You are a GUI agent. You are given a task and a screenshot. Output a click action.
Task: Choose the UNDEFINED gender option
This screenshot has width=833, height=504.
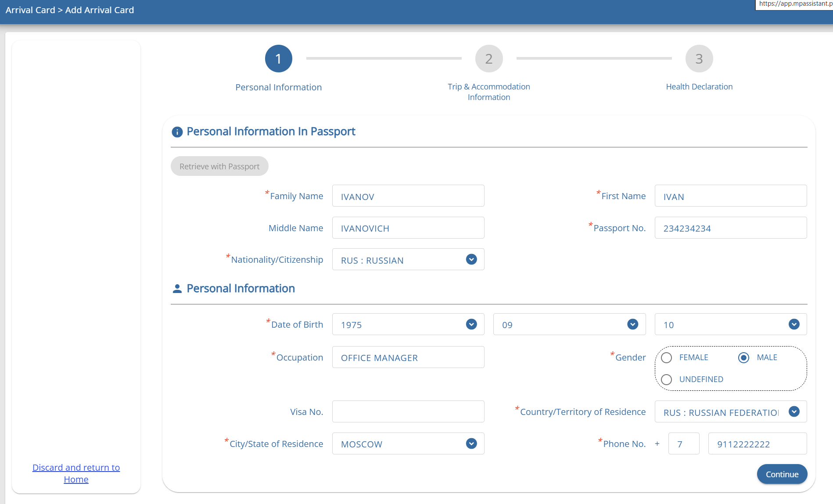coord(666,379)
